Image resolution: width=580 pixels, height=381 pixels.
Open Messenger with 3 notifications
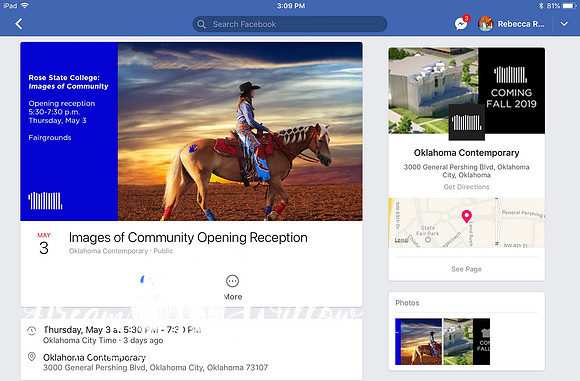(x=461, y=23)
